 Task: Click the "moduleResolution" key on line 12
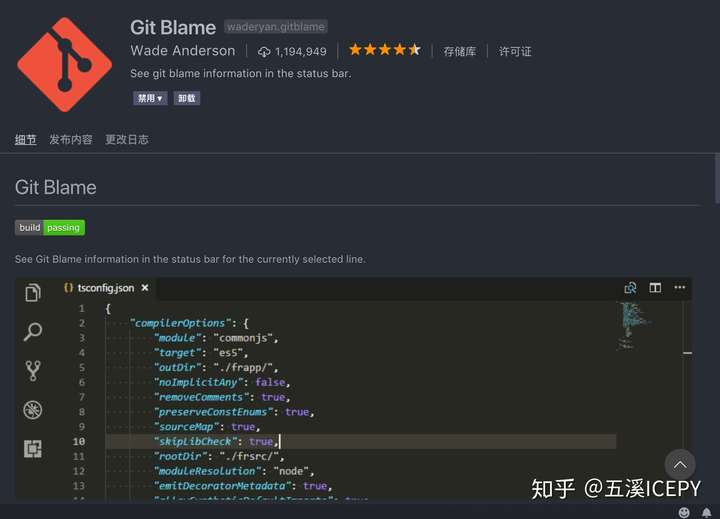point(207,471)
